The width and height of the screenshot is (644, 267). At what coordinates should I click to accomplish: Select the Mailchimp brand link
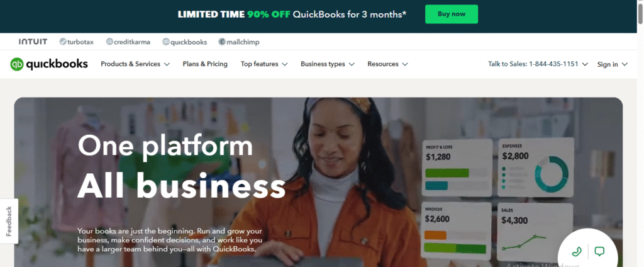coord(238,42)
